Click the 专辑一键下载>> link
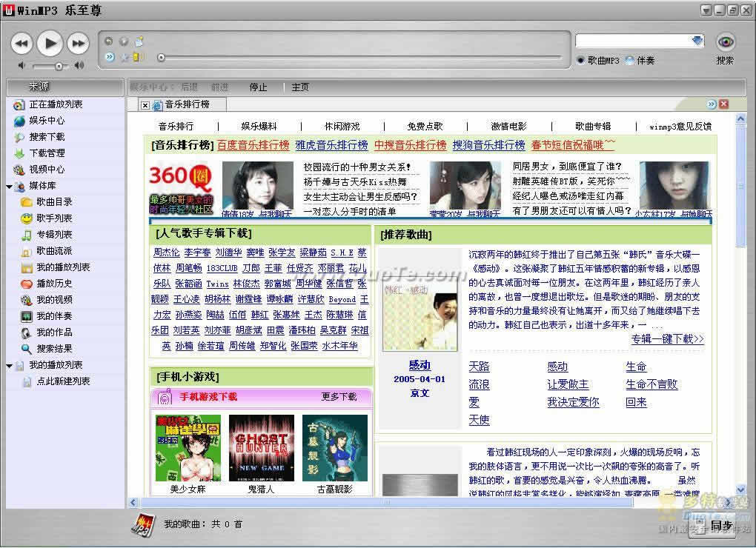 [x=668, y=339]
